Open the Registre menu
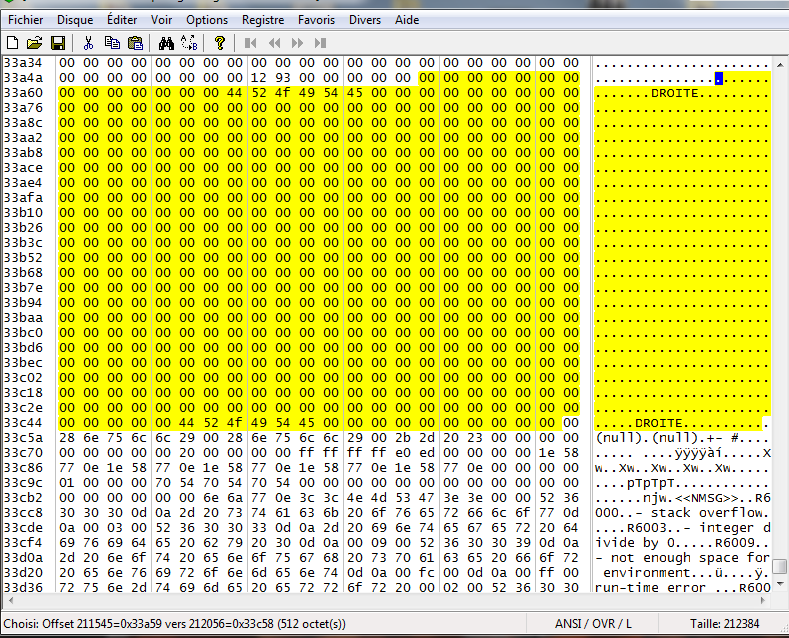 tap(263, 20)
